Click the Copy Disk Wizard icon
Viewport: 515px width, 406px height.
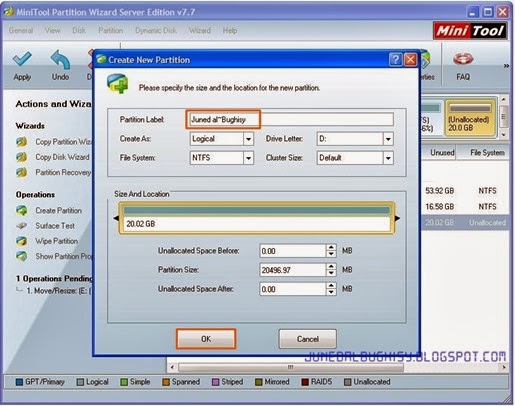point(22,157)
